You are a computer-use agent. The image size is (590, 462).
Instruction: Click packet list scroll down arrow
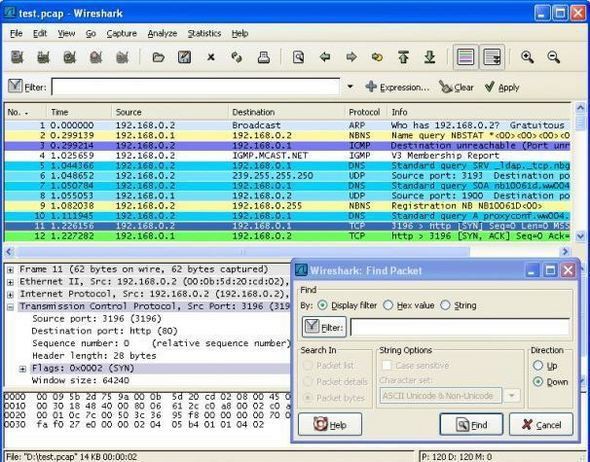[x=580, y=236]
